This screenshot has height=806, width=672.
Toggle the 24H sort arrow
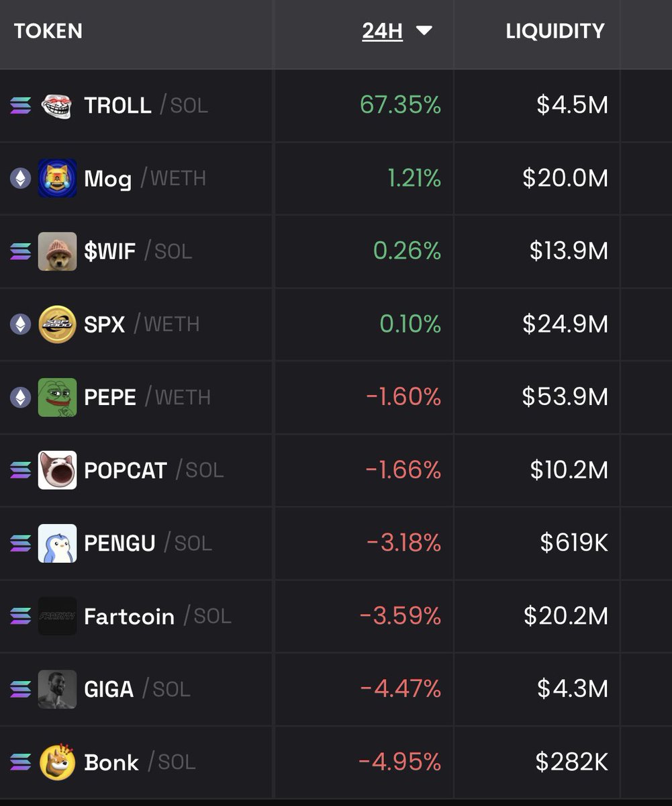coord(424,31)
